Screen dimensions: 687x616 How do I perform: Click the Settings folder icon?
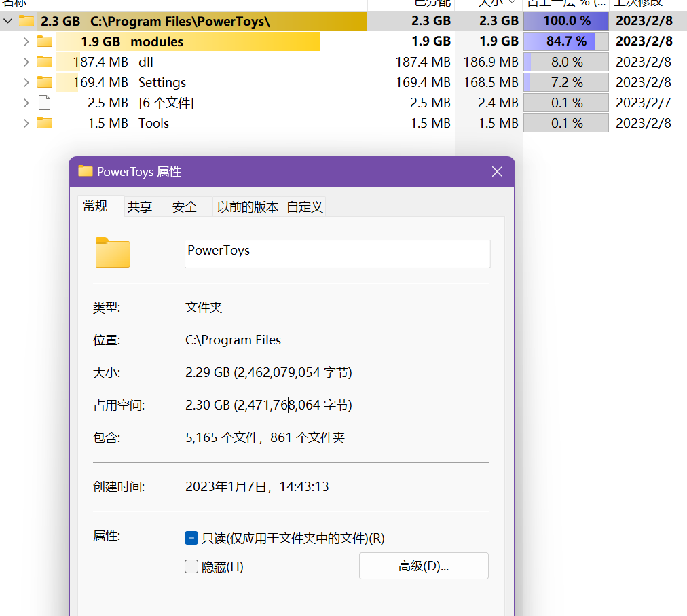tap(45, 82)
